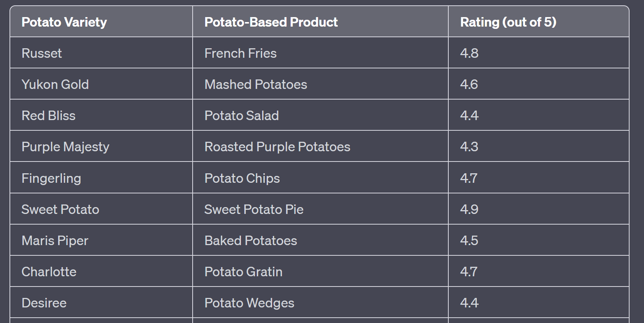Select the Yukon Gold cell

pyautogui.click(x=55, y=84)
